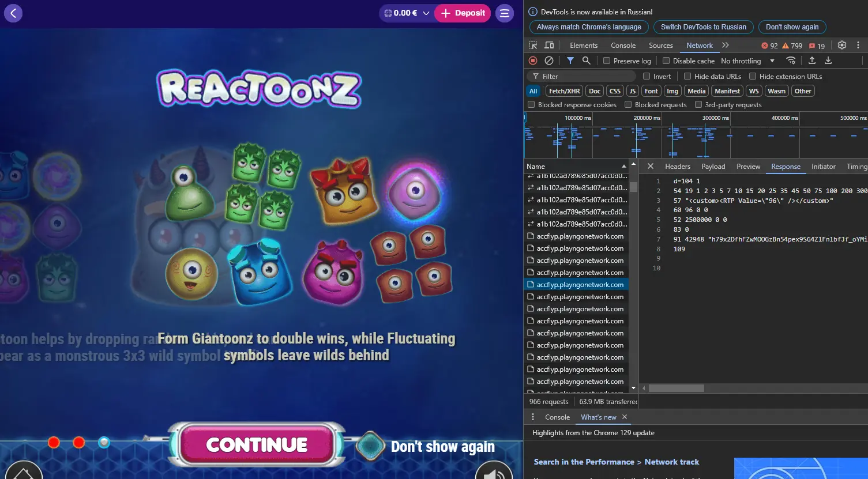868x479 pixels.
Task: Click the horizontal scrollbar under the response
Action: (x=677, y=389)
